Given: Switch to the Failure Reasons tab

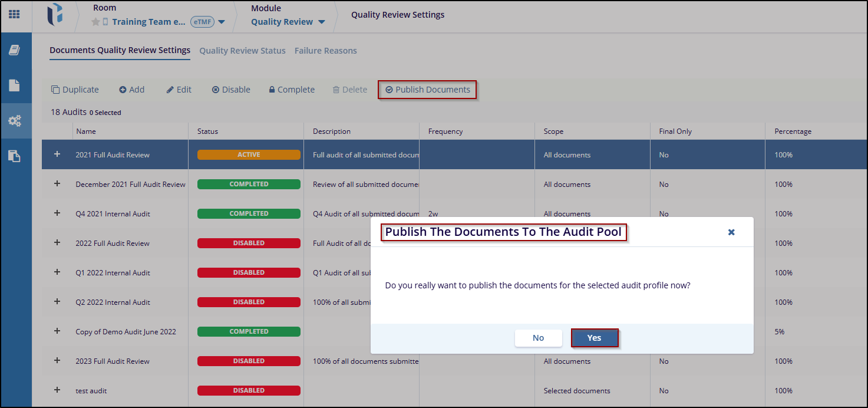Looking at the screenshot, I should click(325, 51).
